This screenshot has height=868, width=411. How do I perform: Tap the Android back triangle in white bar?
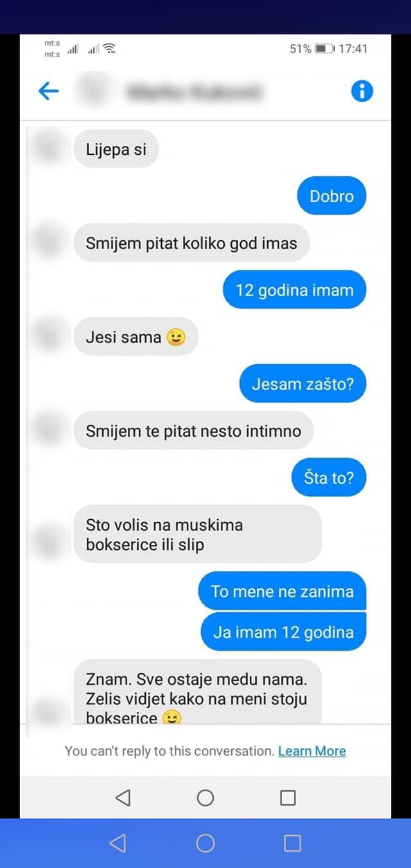123,798
